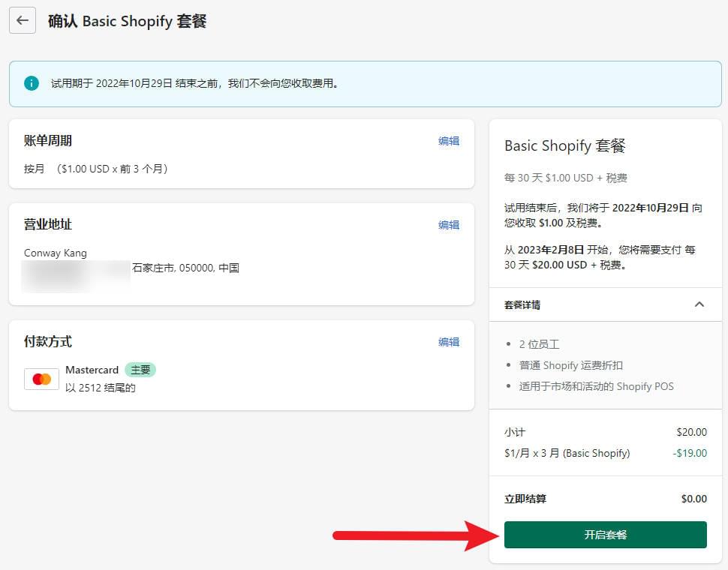Click the address 石家庄市, 050000, 中国
Image resolution: width=728 pixels, height=570 pixels.
(185, 268)
